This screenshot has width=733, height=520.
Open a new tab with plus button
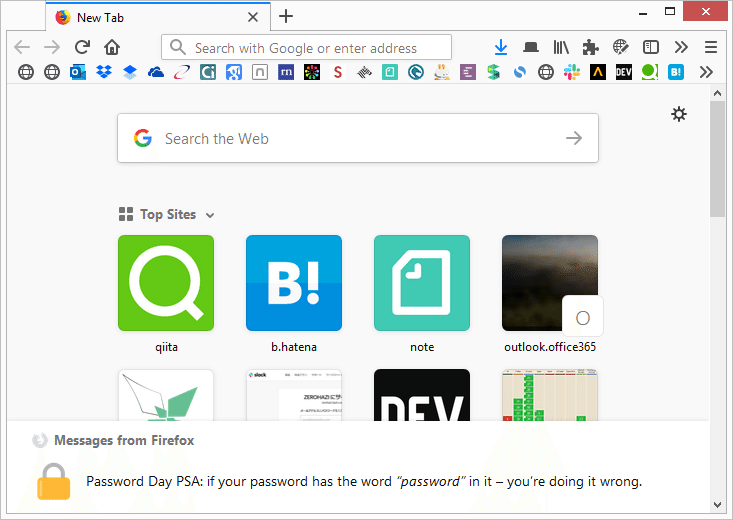tap(286, 16)
